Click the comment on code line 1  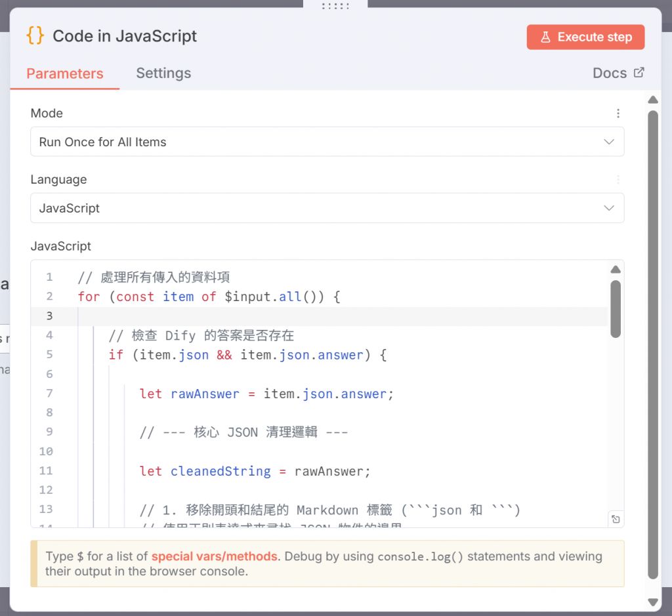pos(154,277)
